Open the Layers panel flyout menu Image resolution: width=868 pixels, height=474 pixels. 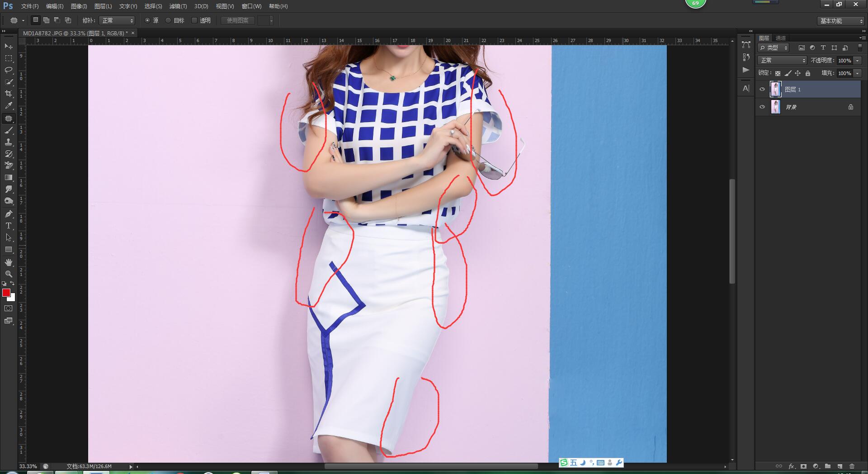click(x=862, y=38)
